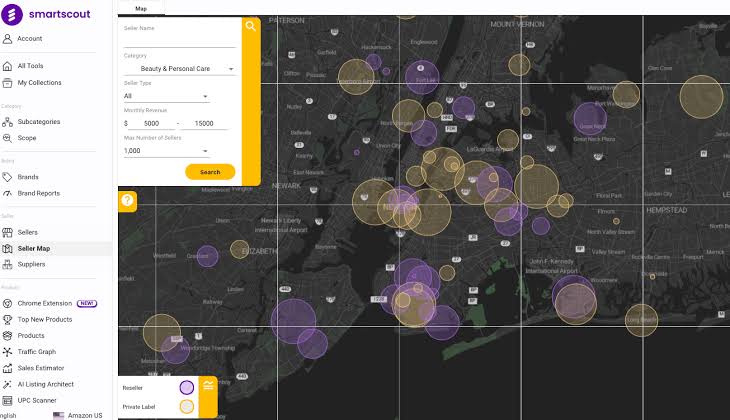Image resolution: width=730 pixels, height=420 pixels.
Task: Click the NEW! badge beside Chrome Extension
Action: 87,304
